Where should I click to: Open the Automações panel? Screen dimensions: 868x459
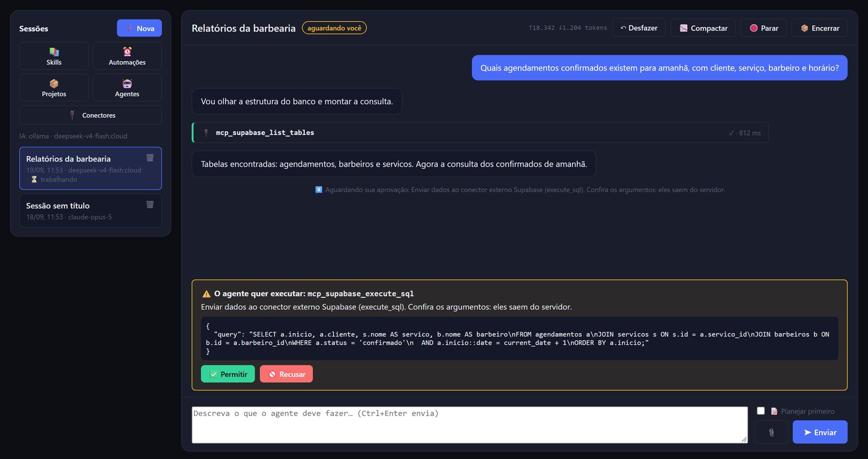click(x=127, y=56)
